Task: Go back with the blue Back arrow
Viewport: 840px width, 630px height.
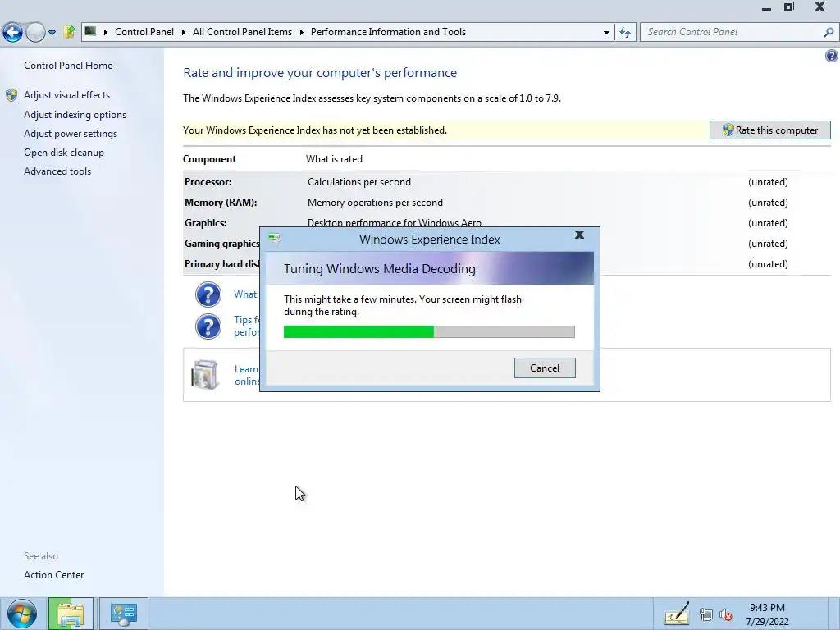Action: 13,32
